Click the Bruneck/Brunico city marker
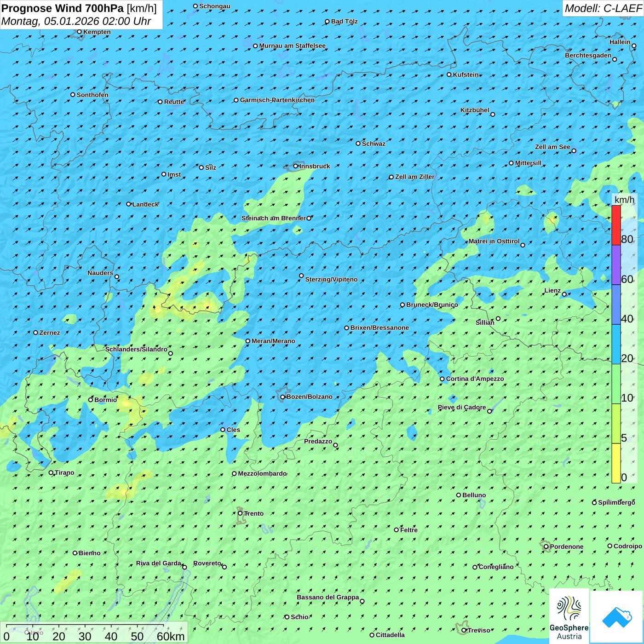This screenshot has height=644, width=644. [x=402, y=305]
